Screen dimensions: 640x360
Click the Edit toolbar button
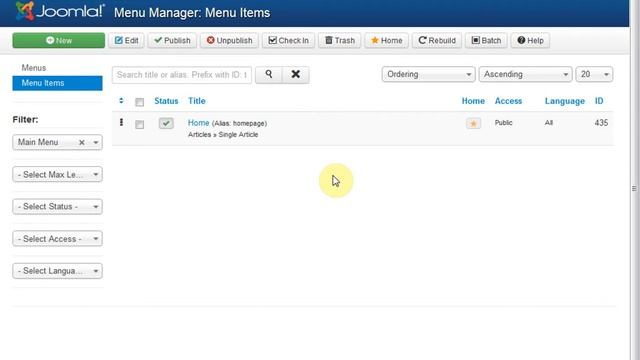point(127,40)
